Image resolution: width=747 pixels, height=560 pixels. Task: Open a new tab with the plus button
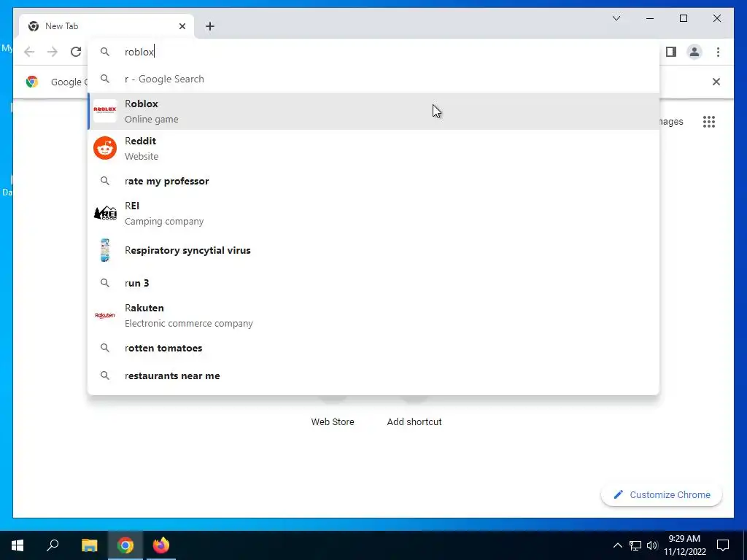(210, 26)
